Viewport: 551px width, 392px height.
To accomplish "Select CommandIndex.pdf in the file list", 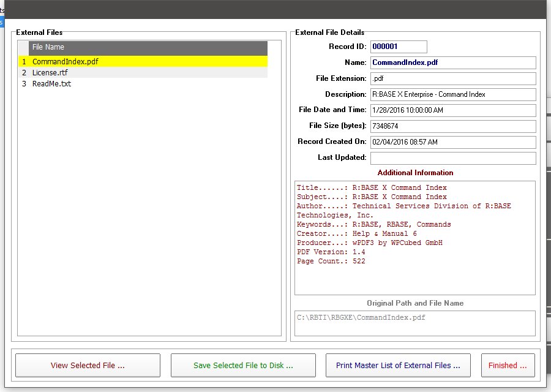I will click(64, 62).
